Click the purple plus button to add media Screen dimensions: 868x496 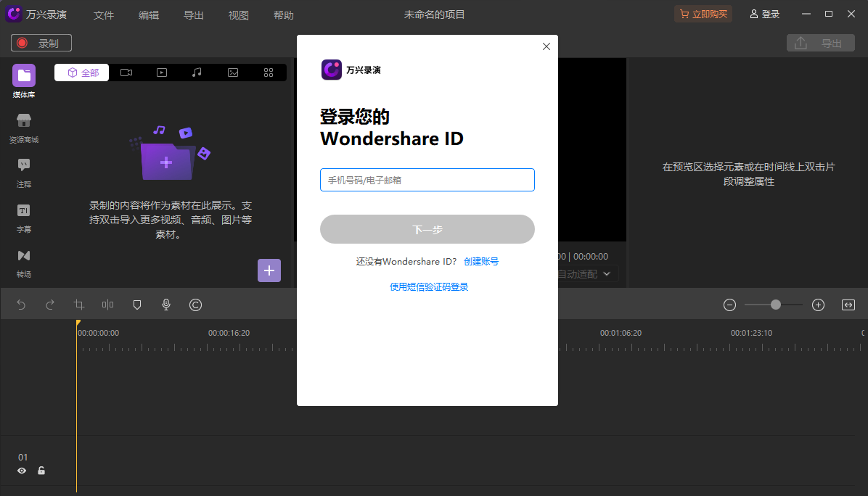(x=269, y=270)
